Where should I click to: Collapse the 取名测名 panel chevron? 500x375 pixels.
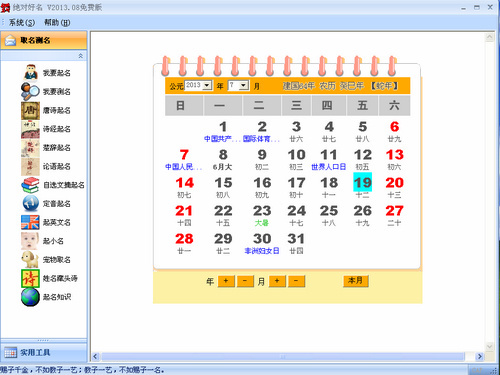[x=81, y=56]
